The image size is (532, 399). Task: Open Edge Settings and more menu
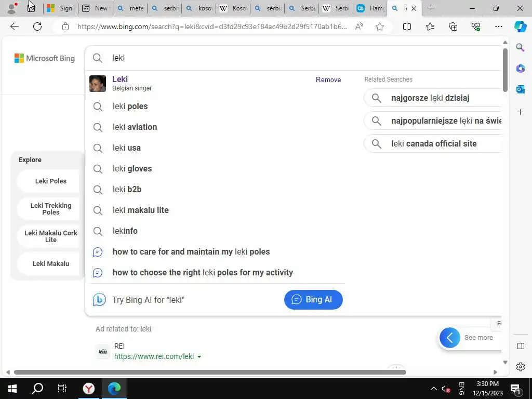pos(498,26)
